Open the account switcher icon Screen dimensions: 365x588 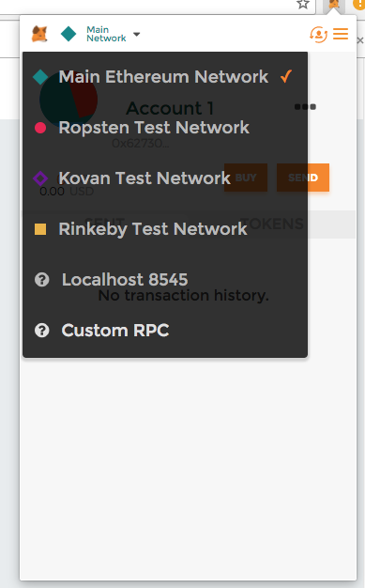pos(318,34)
